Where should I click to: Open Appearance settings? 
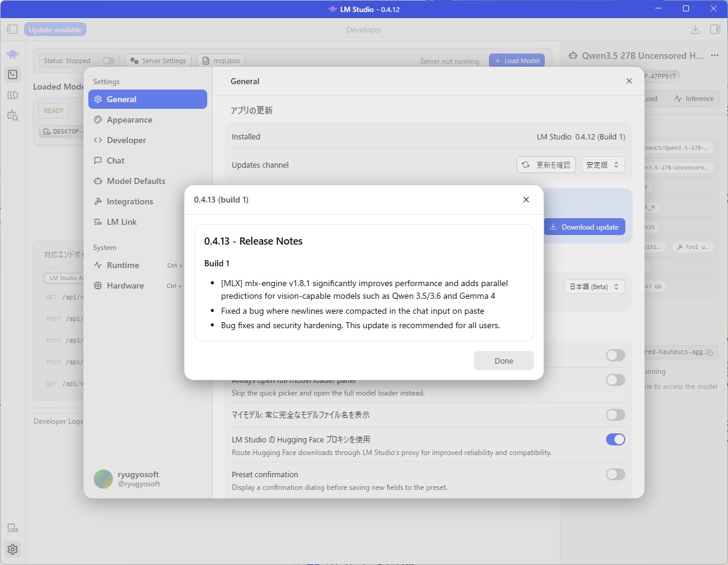pyautogui.click(x=148, y=120)
